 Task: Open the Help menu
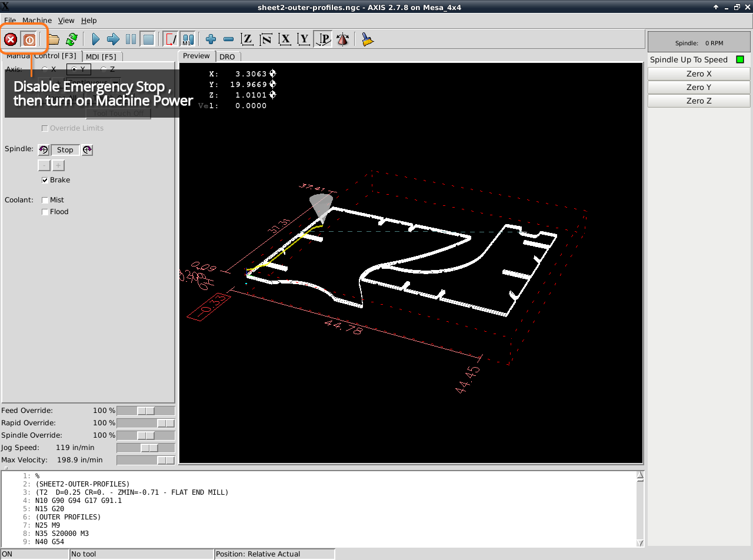tap(89, 21)
